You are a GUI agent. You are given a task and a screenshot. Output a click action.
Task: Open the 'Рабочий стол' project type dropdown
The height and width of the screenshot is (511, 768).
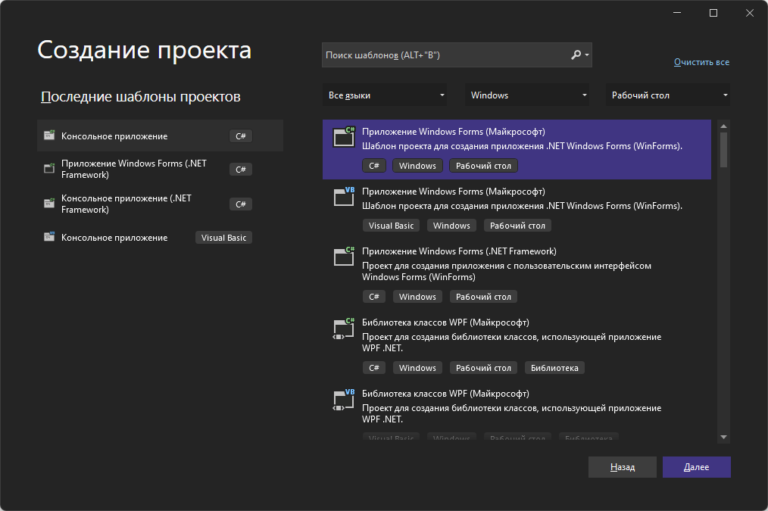(x=668, y=95)
